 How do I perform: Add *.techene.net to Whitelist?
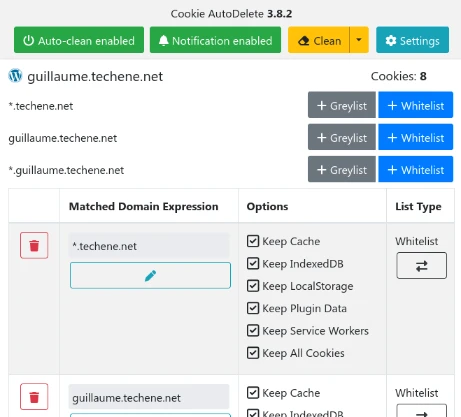click(x=416, y=105)
